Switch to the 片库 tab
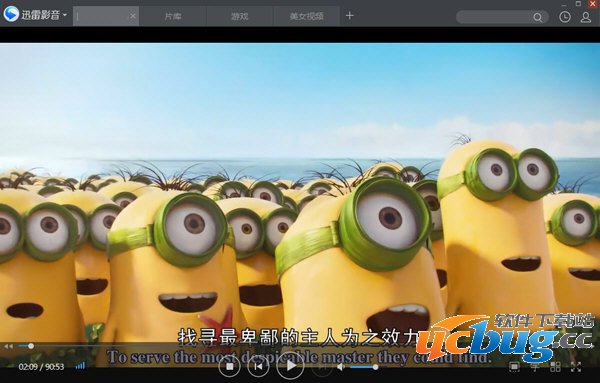Image resolution: width=600 pixels, height=383 pixels. (173, 16)
